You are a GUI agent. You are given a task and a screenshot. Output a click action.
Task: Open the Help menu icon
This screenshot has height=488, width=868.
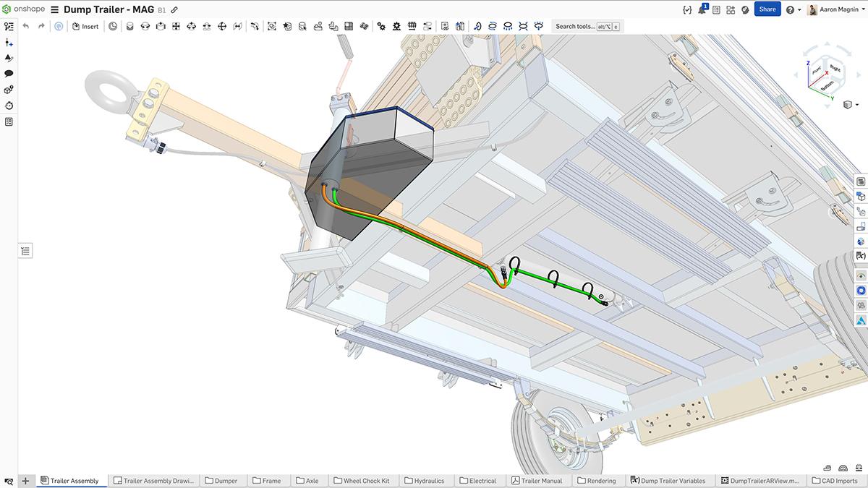coord(791,9)
